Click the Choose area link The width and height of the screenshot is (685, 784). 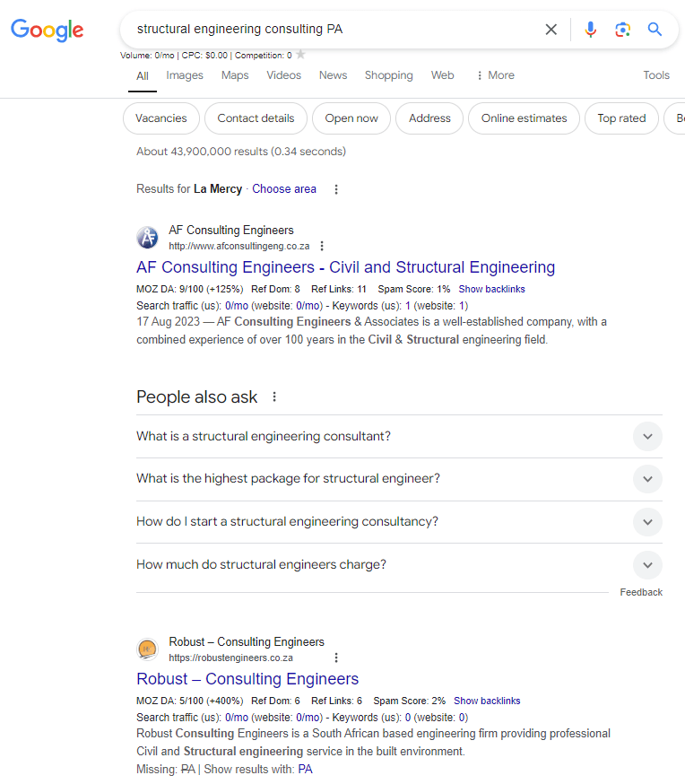click(x=284, y=189)
